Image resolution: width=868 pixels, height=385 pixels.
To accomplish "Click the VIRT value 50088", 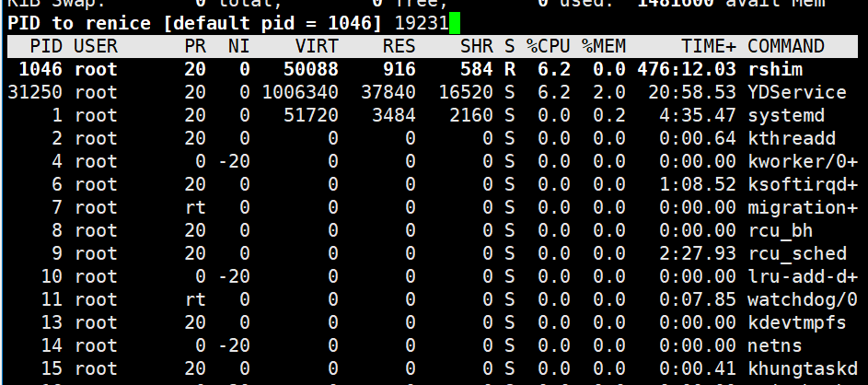I will 310,69.
